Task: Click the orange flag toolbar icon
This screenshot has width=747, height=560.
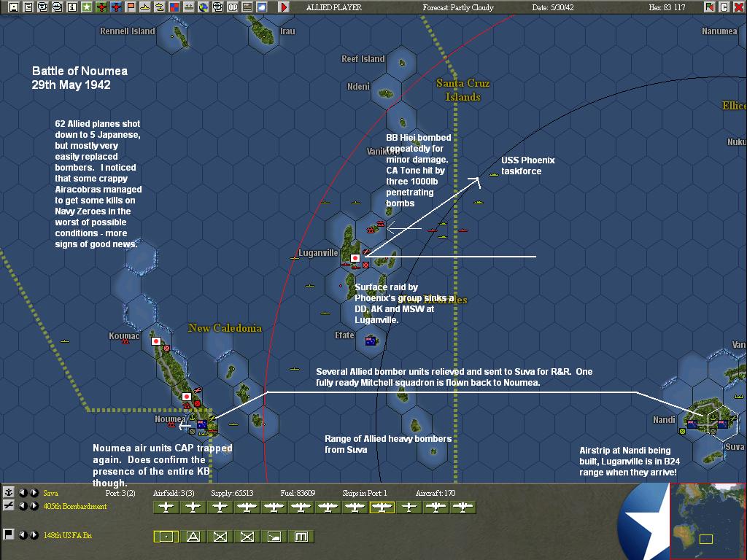Action: pyautogui.click(x=131, y=7)
